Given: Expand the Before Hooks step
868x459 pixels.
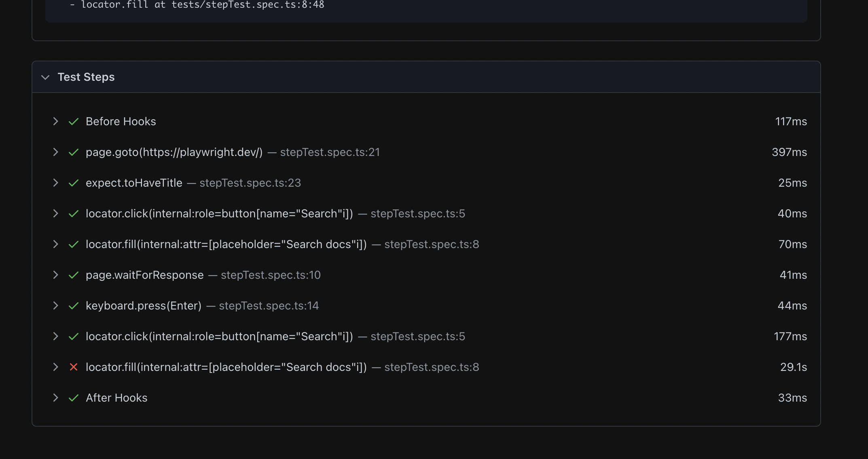Looking at the screenshot, I should tap(56, 121).
